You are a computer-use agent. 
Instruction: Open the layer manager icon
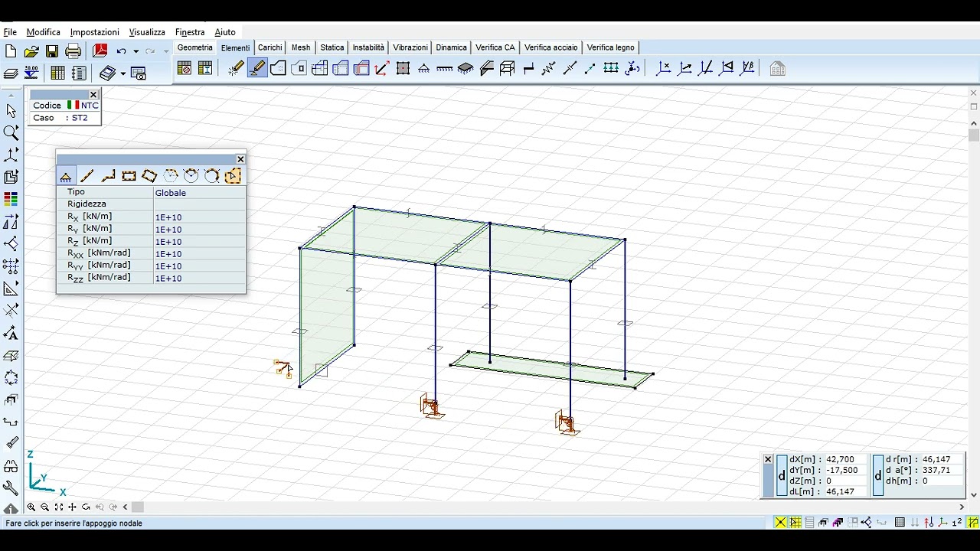coord(11,73)
